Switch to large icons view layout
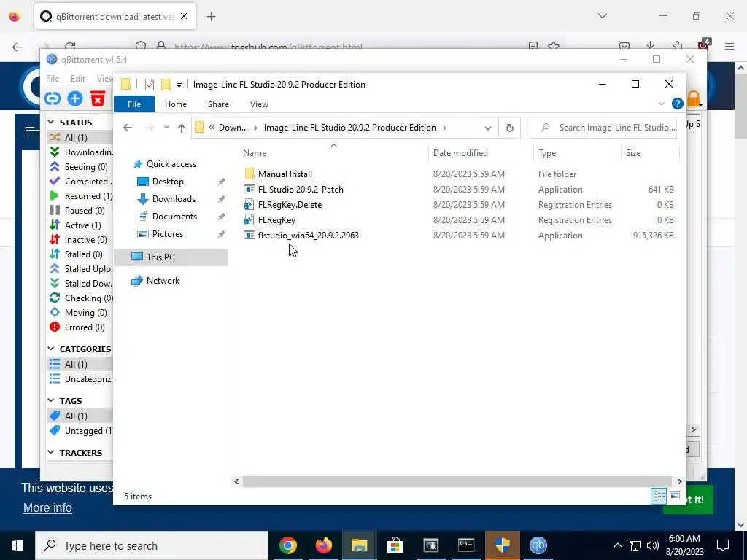This screenshot has height=560, width=747. [x=675, y=496]
